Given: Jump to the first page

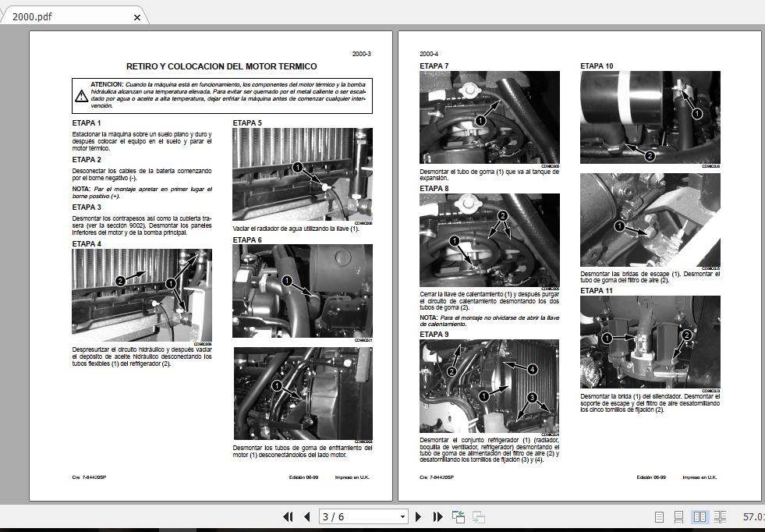Looking at the screenshot, I should (x=289, y=516).
